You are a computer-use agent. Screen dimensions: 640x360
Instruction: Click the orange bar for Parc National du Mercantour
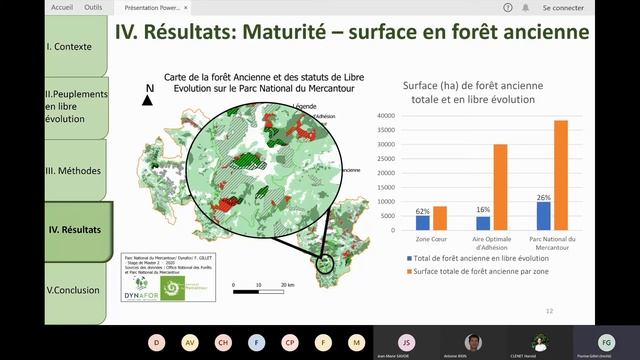[x=561, y=175]
